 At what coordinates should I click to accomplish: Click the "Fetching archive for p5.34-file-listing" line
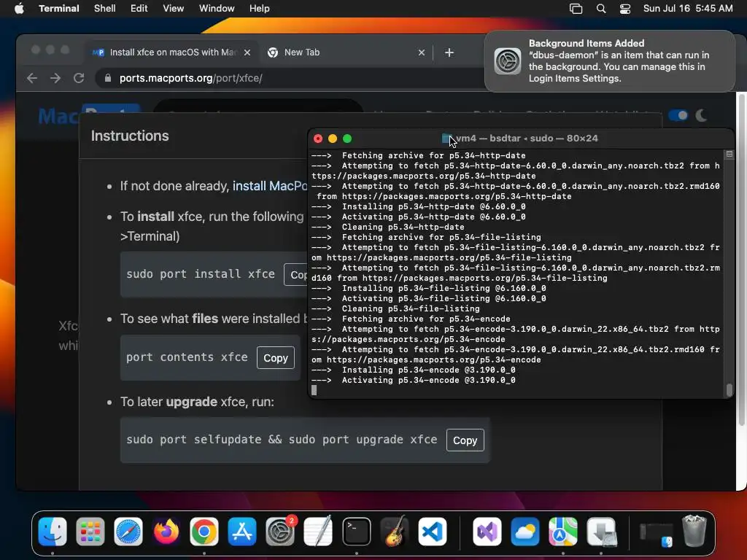tap(426, 237)
